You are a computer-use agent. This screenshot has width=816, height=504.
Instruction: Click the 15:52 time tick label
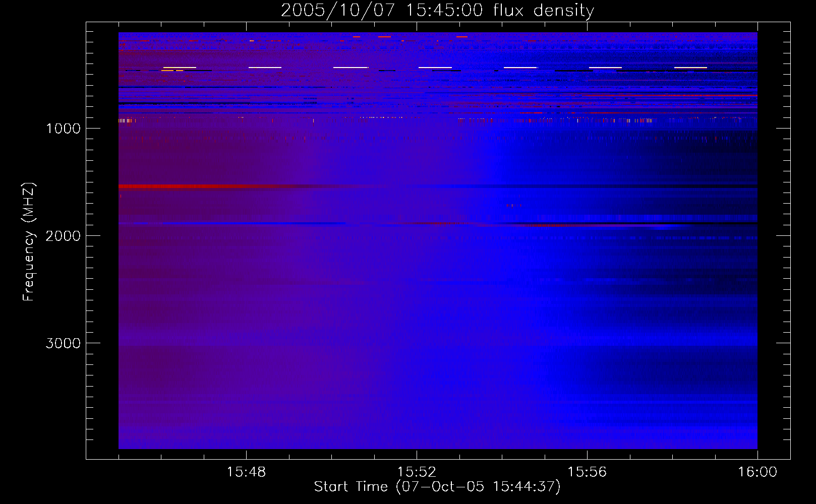(x=417, y=472)
